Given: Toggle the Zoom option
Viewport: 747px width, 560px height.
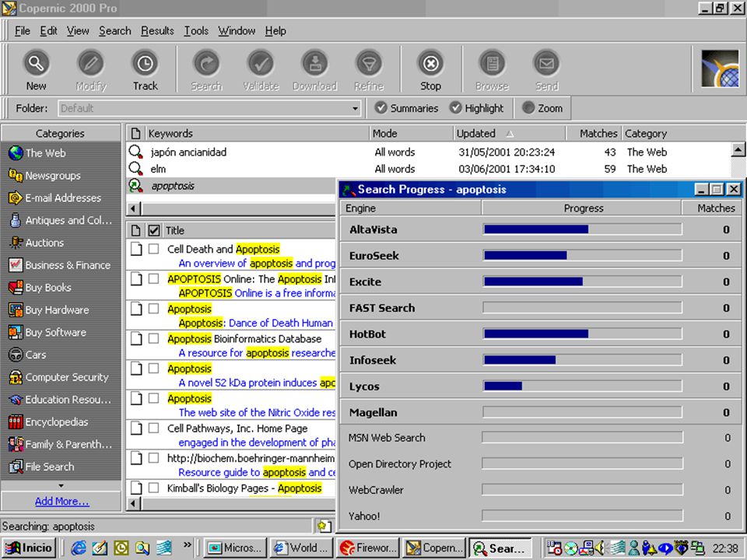Looking at the screenshot, I should (x=542, y=108).
